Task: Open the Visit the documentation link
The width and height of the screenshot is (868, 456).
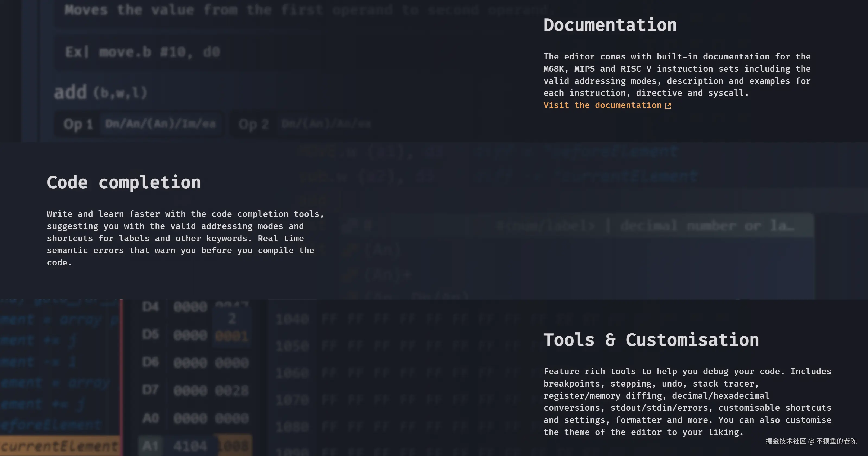Action: coord(602,106)
